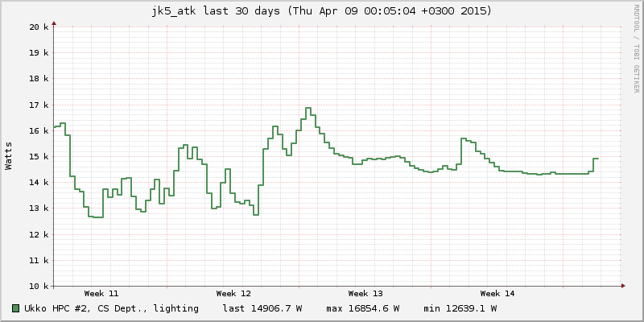Screen dimensions: 644x322
Task: Click the 'last 14906.7 W' value
Action: point(263,308)
